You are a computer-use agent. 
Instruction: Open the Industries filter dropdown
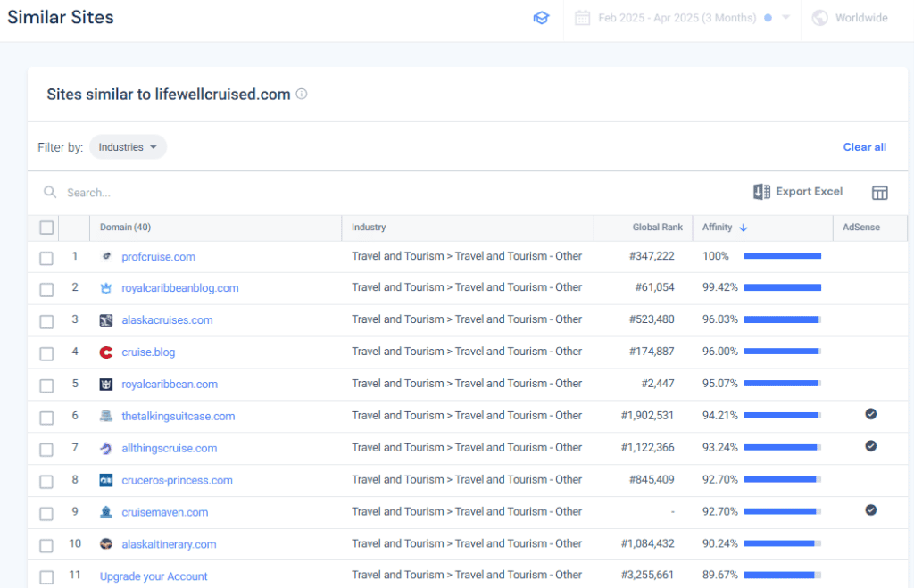(x=128, y=147)
